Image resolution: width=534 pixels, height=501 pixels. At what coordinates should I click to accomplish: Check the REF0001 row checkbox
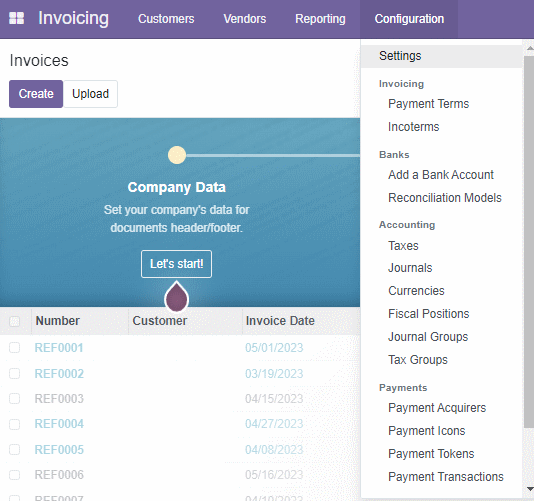tap(14, 348)
